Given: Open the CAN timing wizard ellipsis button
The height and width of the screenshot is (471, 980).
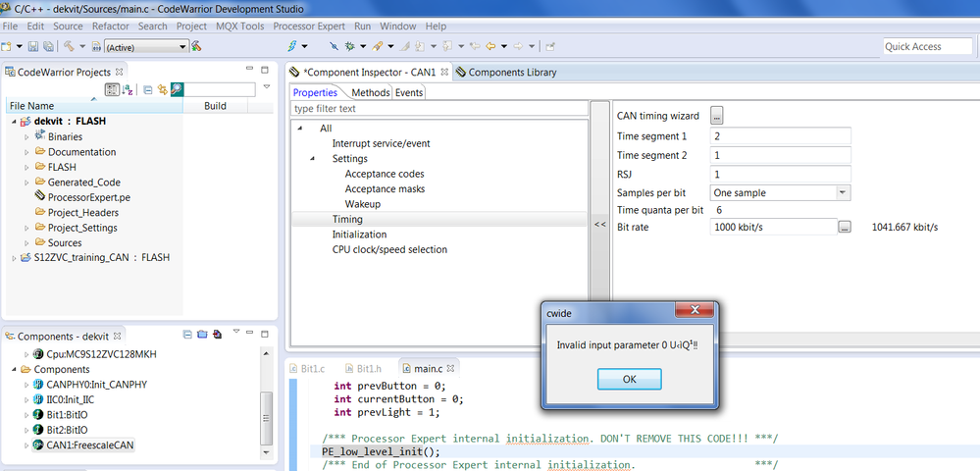Looking at the screenshot, I should tap(717, 116).
